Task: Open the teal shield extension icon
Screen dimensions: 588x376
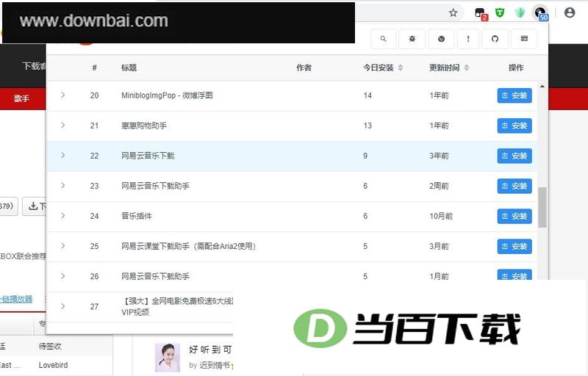Action: [520, 12]
